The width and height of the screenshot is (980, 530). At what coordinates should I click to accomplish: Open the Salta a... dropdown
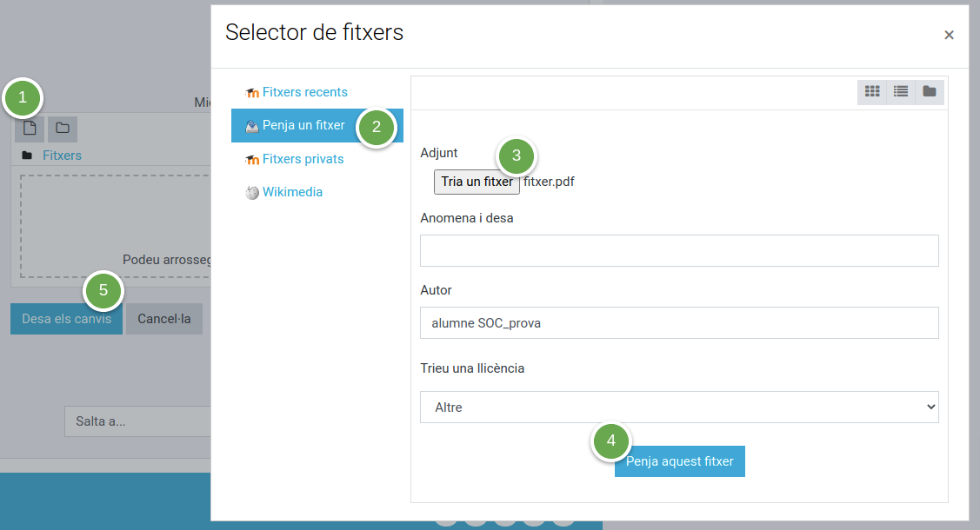pyautogui.click(x=137, y=421)
